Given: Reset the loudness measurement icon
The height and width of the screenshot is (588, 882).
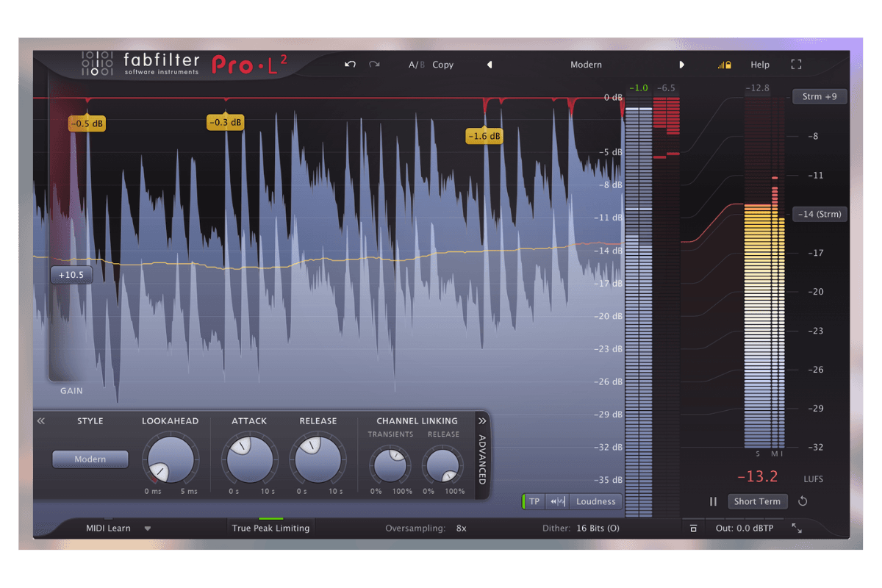Looking at the screenshot, I should click(803, 502).
